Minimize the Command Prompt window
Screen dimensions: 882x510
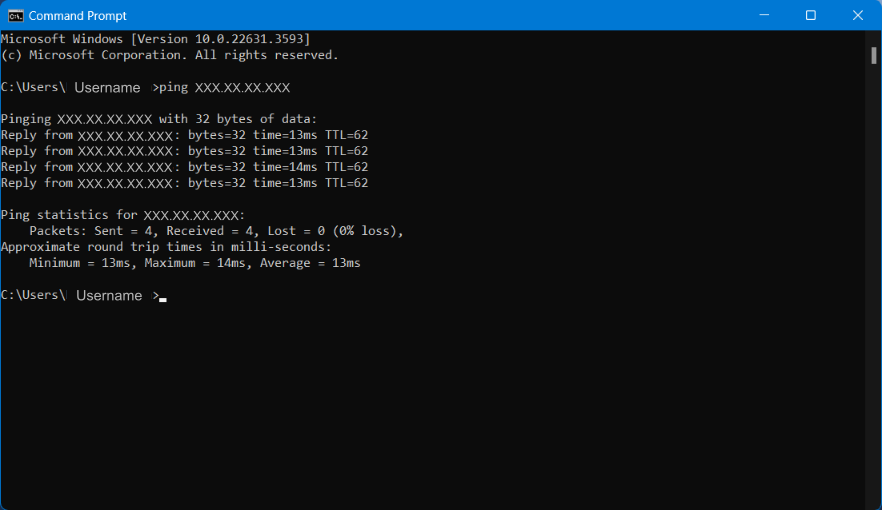764,15
